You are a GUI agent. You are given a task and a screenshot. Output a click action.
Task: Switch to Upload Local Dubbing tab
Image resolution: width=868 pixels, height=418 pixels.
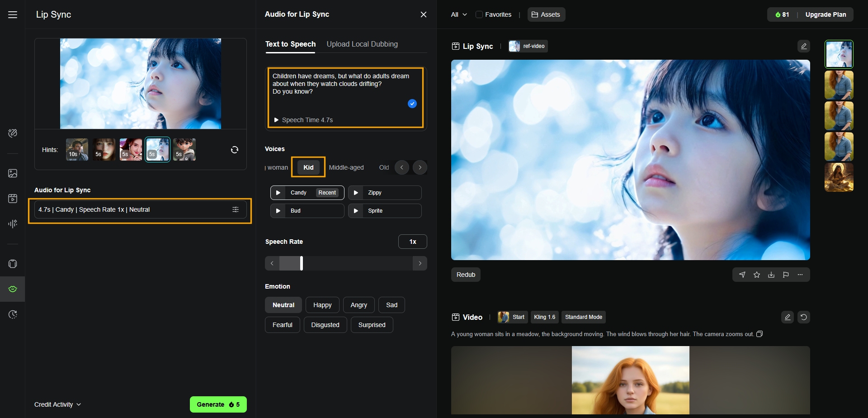(362, 44)
